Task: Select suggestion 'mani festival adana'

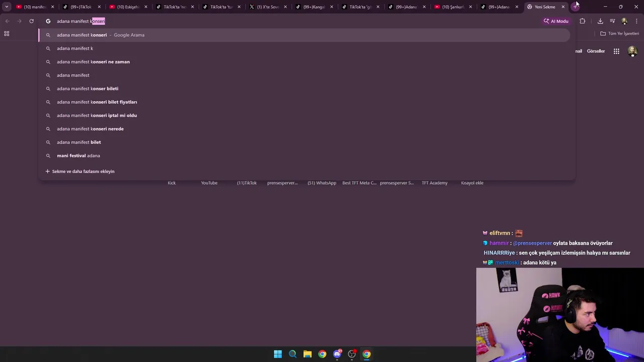Action: click(304, 156)
